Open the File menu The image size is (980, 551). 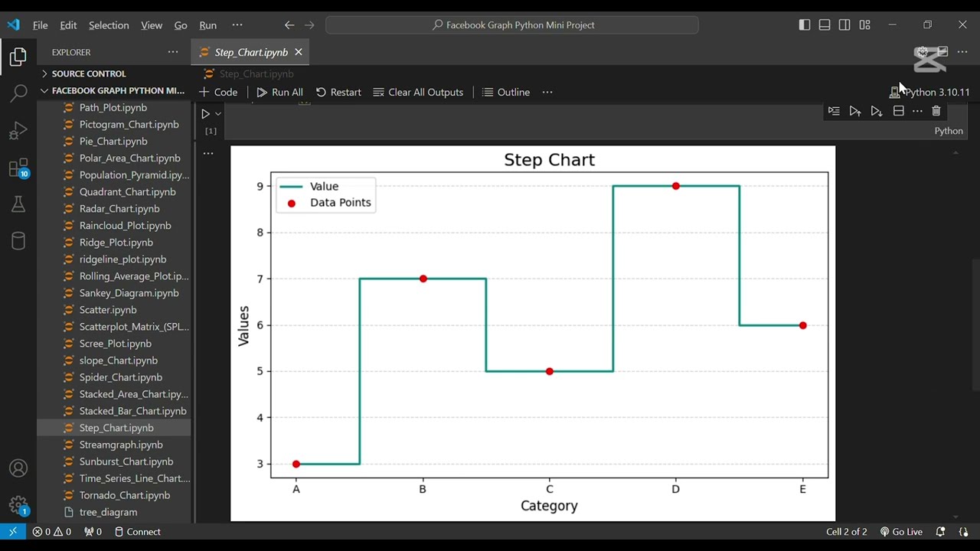[x=41, y=25]
